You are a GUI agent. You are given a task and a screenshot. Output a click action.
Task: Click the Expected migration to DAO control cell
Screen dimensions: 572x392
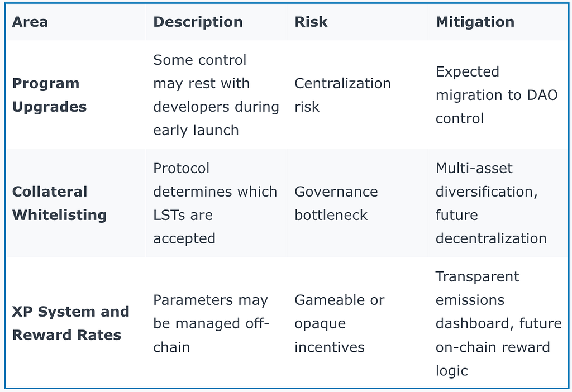tap(497, 95)
